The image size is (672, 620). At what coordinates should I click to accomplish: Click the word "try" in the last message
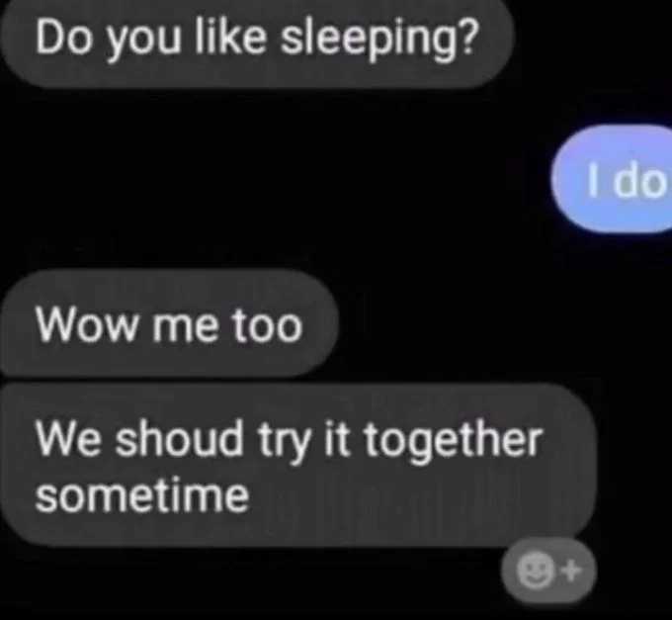point(284,442)
